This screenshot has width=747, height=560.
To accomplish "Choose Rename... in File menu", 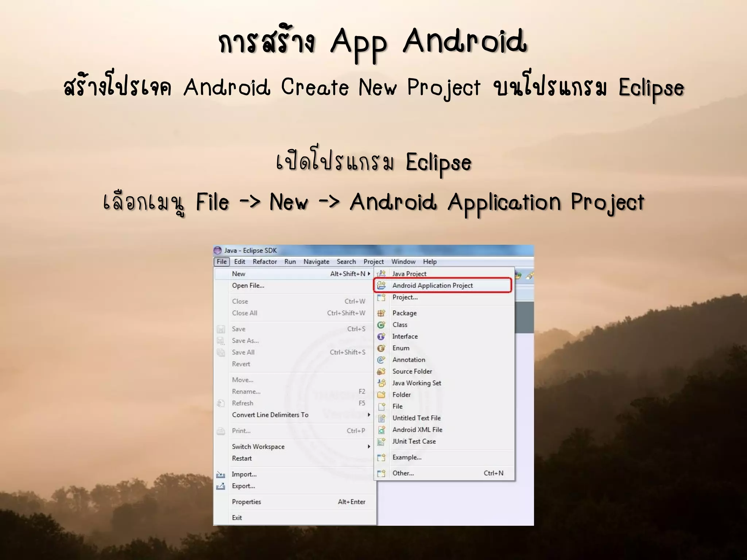I will tap(295, 392).
